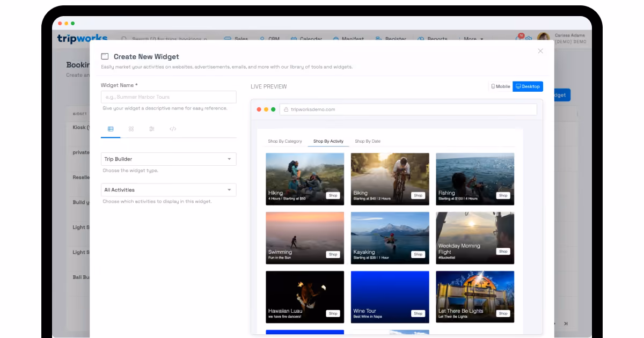This screenshot has height=338, width=644.
Task: Click into the Widget Name input field
Action: pyautogui.click(x=169, y=97)
